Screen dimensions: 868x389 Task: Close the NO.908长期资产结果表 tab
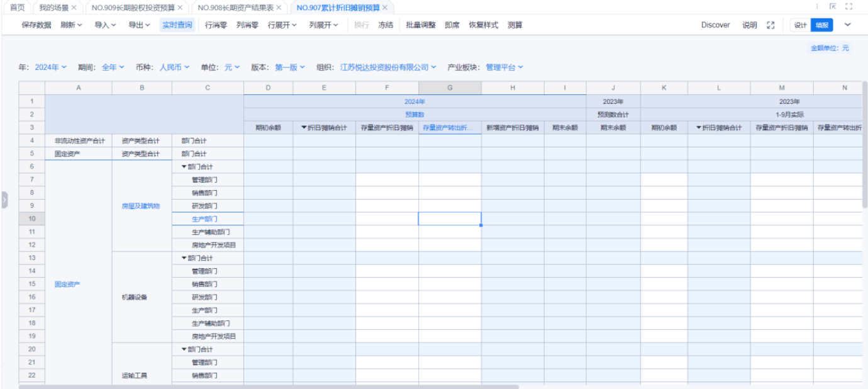tap(279, 8)
